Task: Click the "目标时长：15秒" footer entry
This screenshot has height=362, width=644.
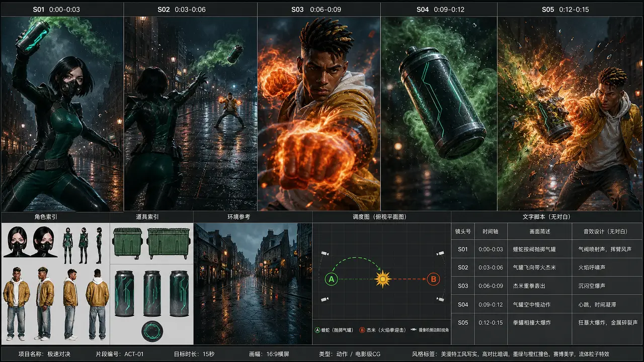Action: (x=194, y=354)
